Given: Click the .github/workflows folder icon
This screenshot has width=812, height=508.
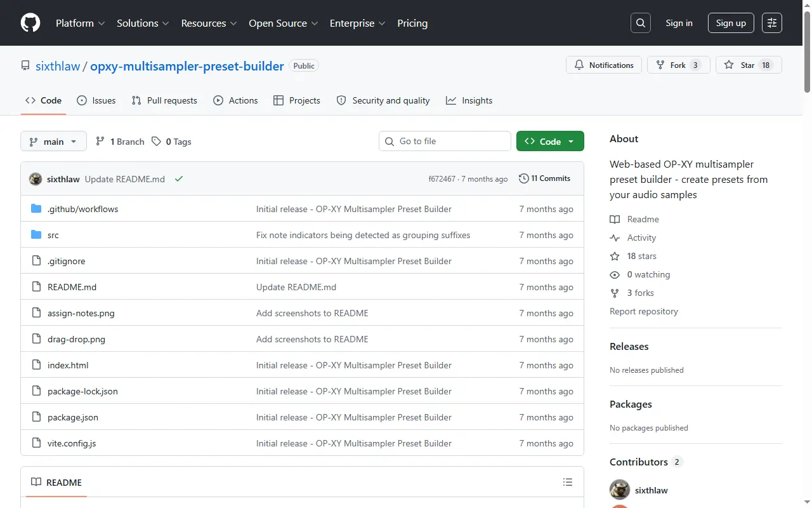Looking at the screenshot, I should click(36, 209).
